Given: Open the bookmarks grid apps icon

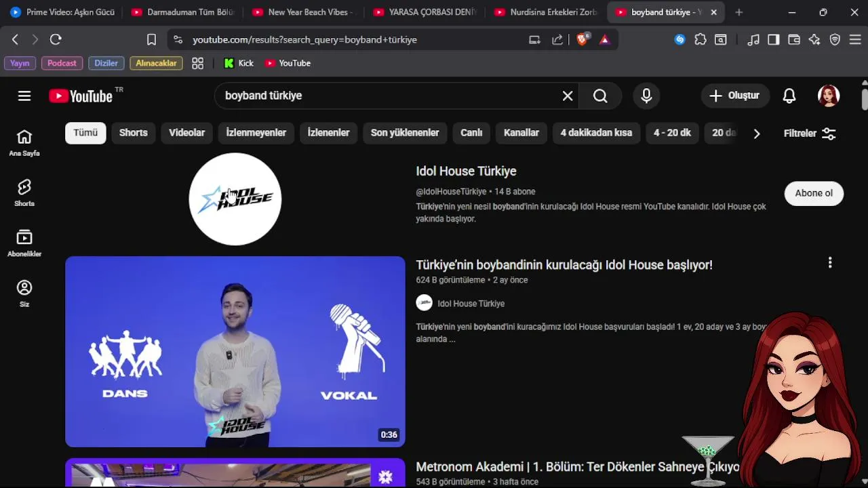Looking at the screenshot, I should coord(197,63).
